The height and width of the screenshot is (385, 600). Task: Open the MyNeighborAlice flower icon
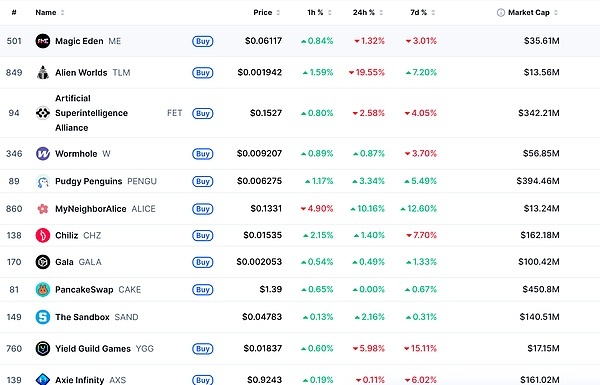(43, 209)
